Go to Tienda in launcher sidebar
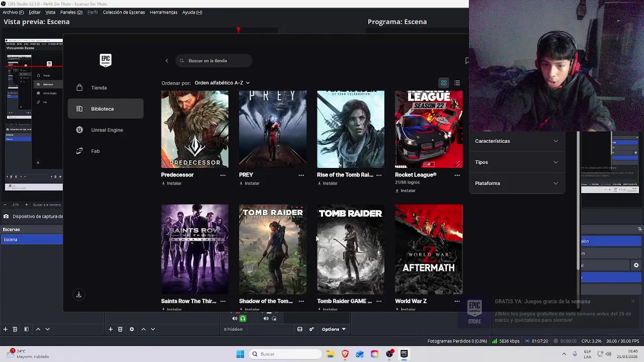The width and height of the screenshot is (644, 362). 106,88
